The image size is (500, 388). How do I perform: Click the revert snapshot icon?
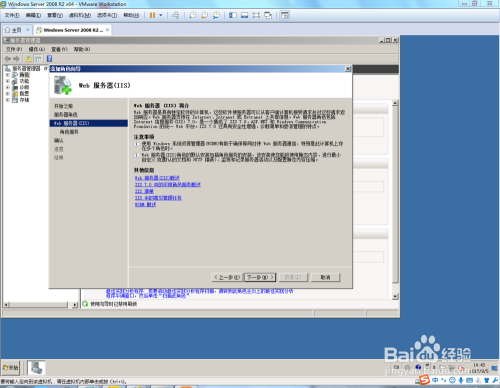(204, 15)
